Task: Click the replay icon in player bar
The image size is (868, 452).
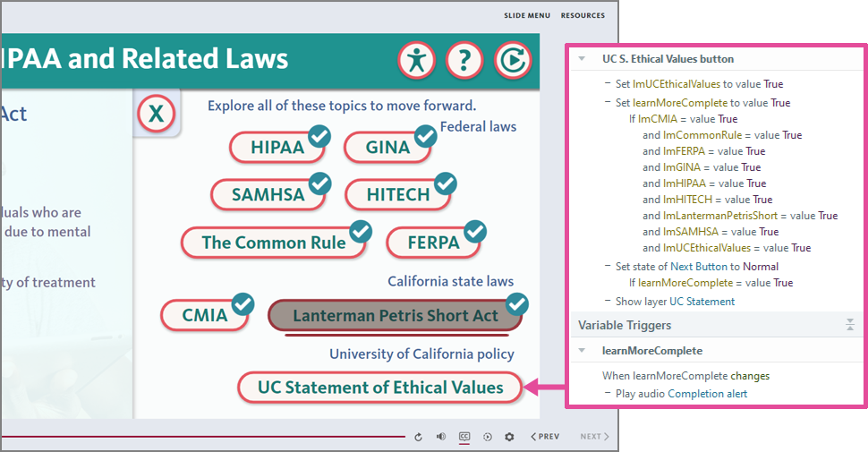Action: [x=419, y=437]
